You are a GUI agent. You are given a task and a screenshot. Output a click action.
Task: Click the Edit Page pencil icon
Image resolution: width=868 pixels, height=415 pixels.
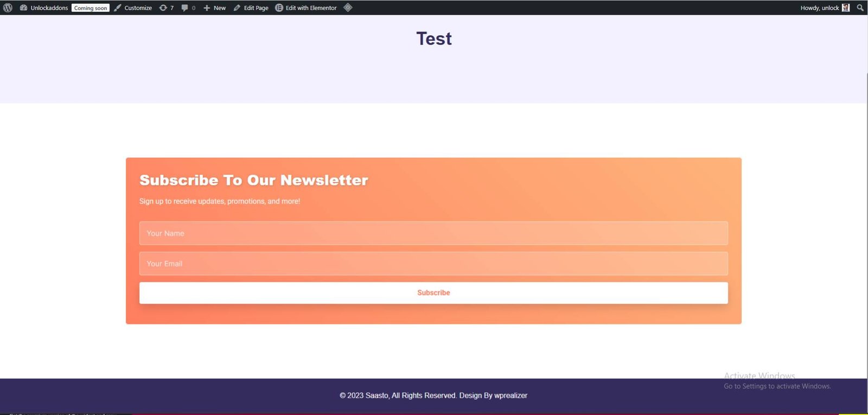pos(237,8)
